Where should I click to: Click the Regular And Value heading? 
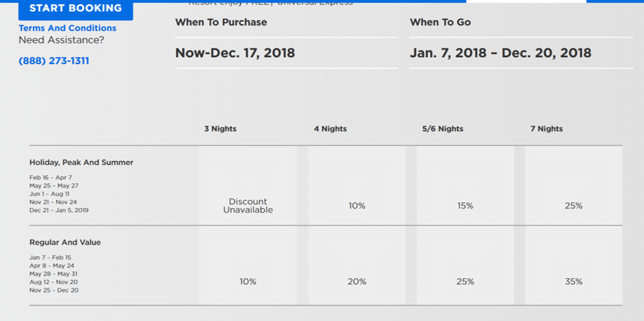65,243
